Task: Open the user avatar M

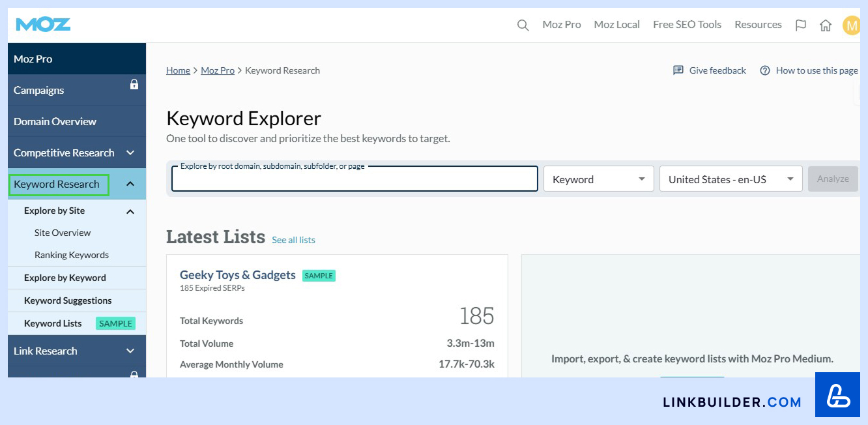Action: point(851,25)
